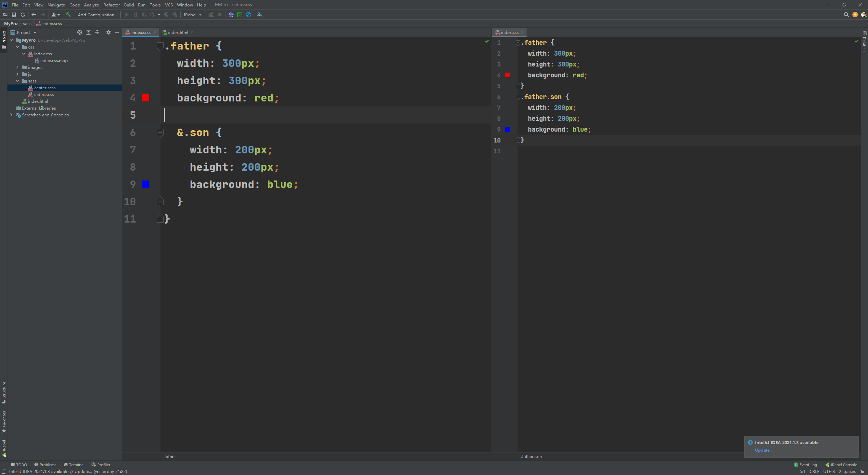The height and width of the screenshot is (475, 868).
Task: Click the green monitor graph toolbar icon
Action: (x=240, y=15)
